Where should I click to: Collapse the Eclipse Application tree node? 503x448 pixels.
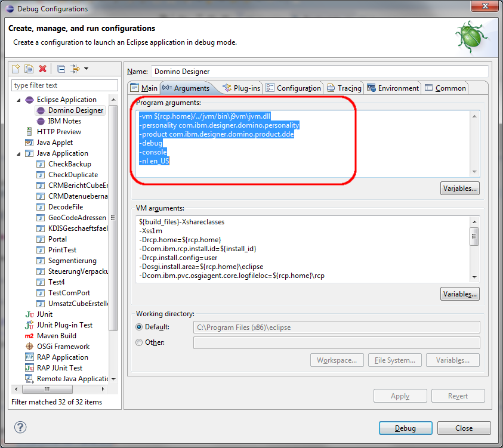18,100
